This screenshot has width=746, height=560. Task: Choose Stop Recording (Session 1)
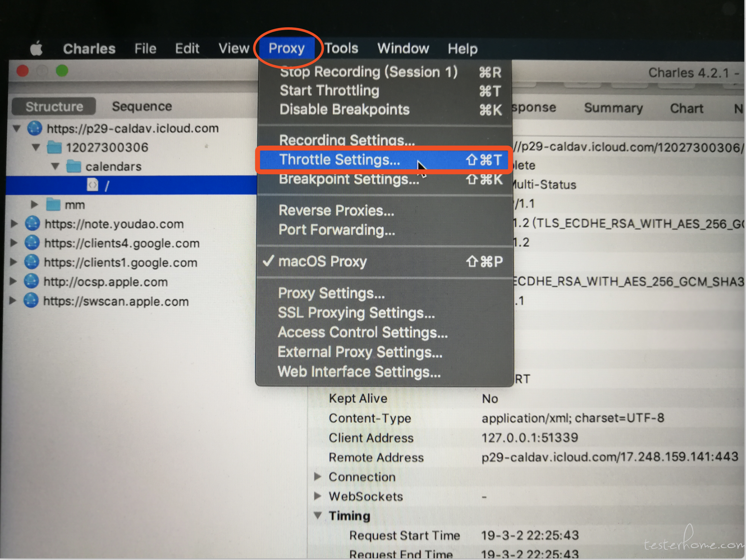385,72
